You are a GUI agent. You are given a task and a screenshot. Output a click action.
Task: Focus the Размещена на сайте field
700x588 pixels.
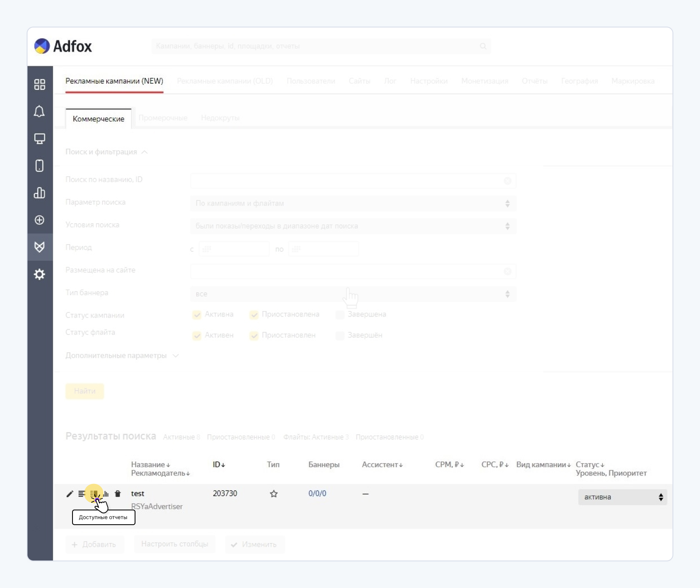pyautogui.click(x=353, y=272)
